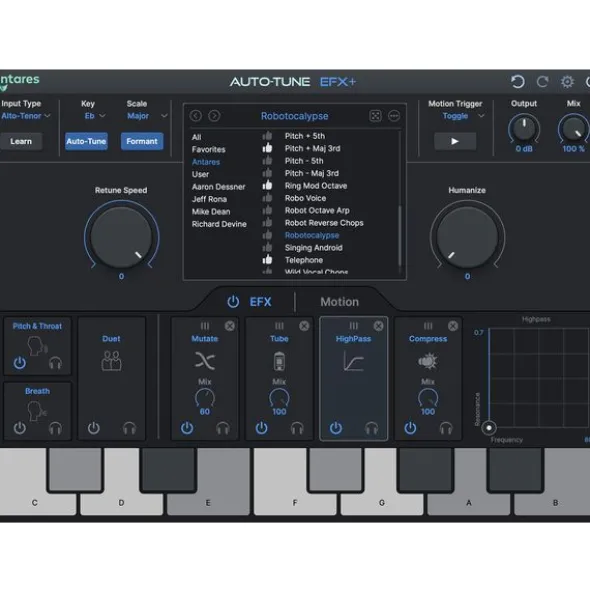Select the All preset category
The width and height of the screenshot is (590, 591).
(196, 137)
